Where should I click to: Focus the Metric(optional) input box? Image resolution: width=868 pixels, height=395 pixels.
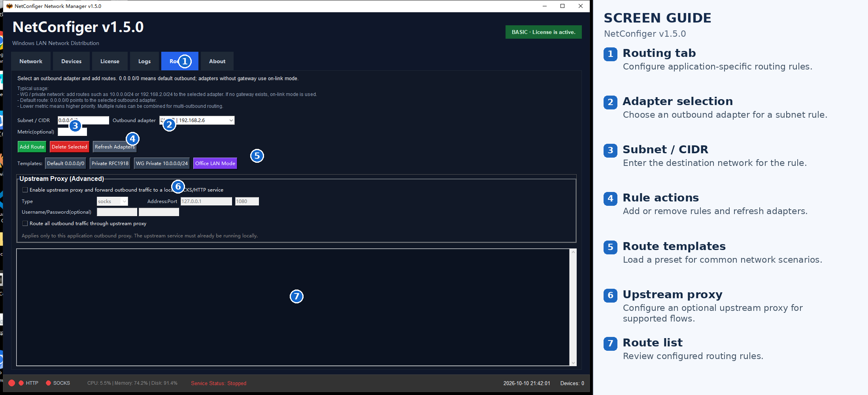[72, 132]
